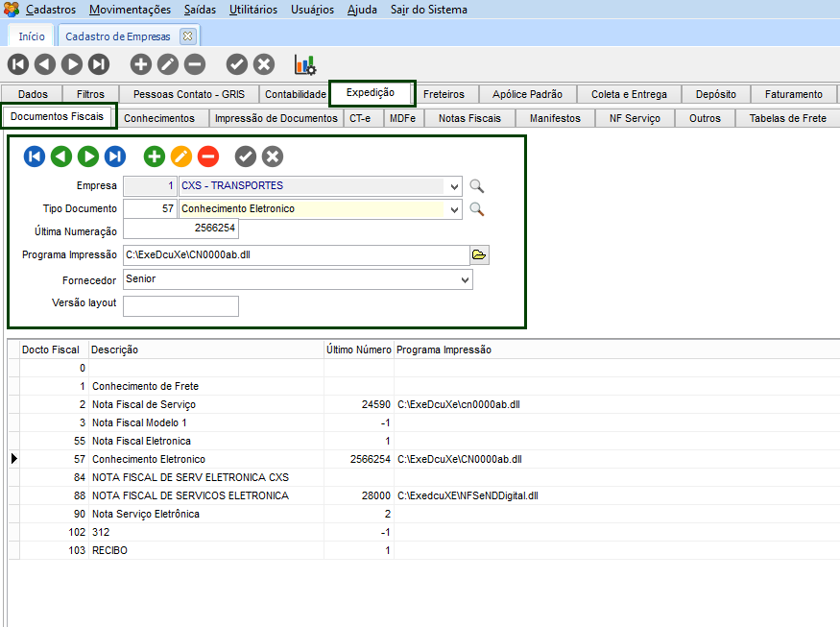840x627 pixels.
Task: Search Empresa with the magnifier icon
Action: (477, 186)
